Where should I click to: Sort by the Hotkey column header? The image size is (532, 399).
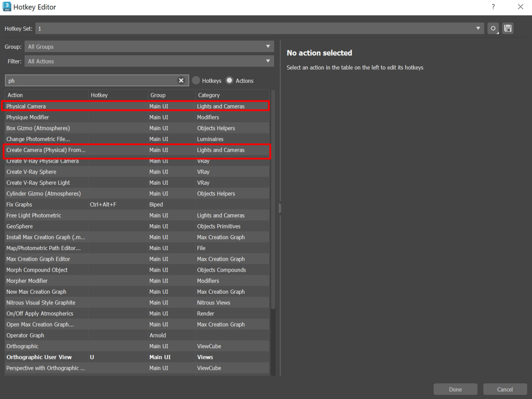pos(118,95)
